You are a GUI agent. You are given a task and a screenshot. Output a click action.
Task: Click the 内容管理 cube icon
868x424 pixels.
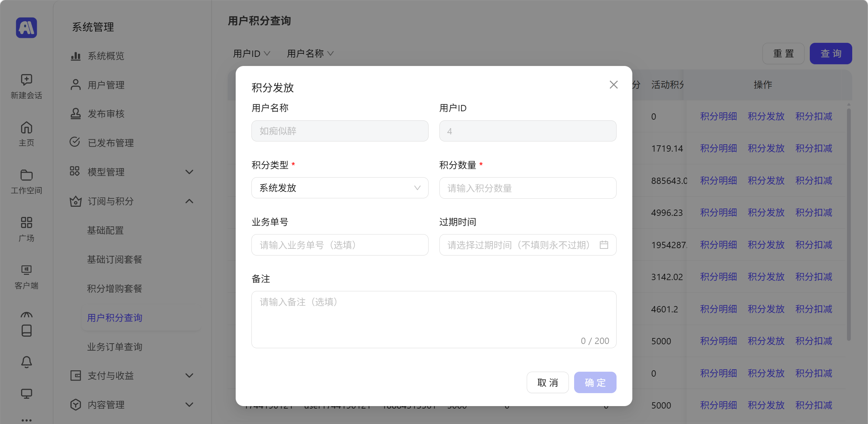pos(75,405)
